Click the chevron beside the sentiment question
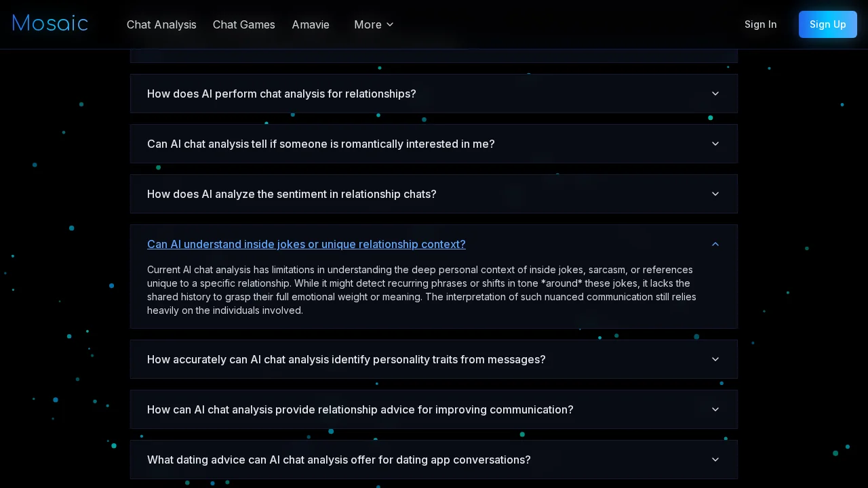The image size is (868, 488). tap(715, 194)
